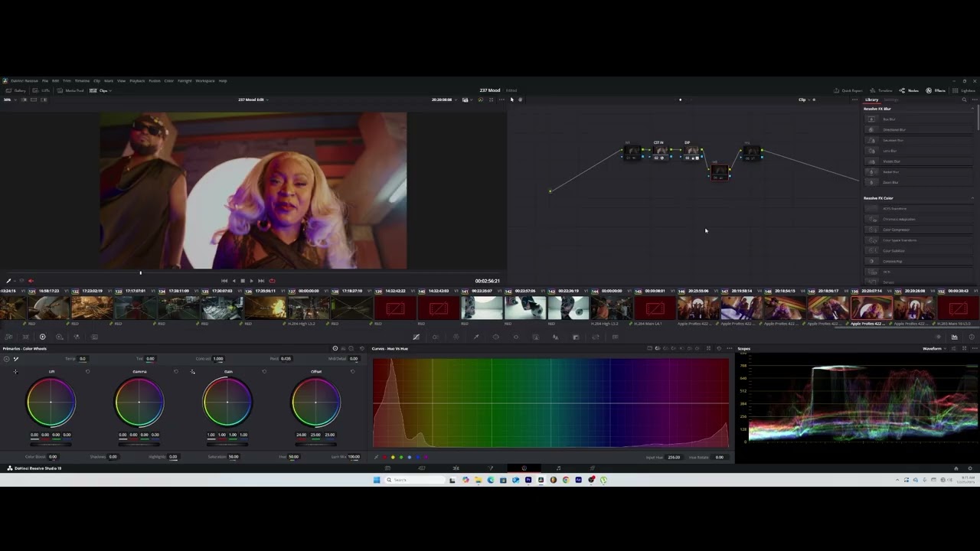Open the Motion Effects palette
Viewport: 980px width, 551px height.
click(94, 337)
